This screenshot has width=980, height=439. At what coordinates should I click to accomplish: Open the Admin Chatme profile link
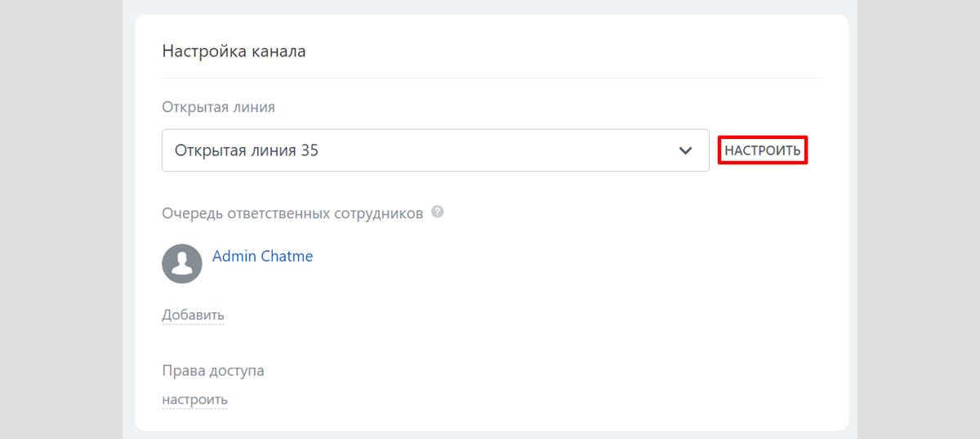pyautogui.click(x=262, y=256)
